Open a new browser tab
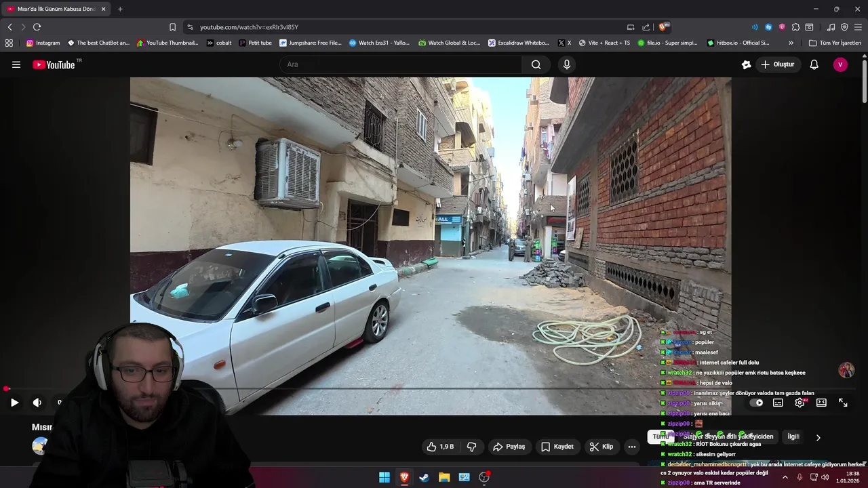 (x=120, y=9)
